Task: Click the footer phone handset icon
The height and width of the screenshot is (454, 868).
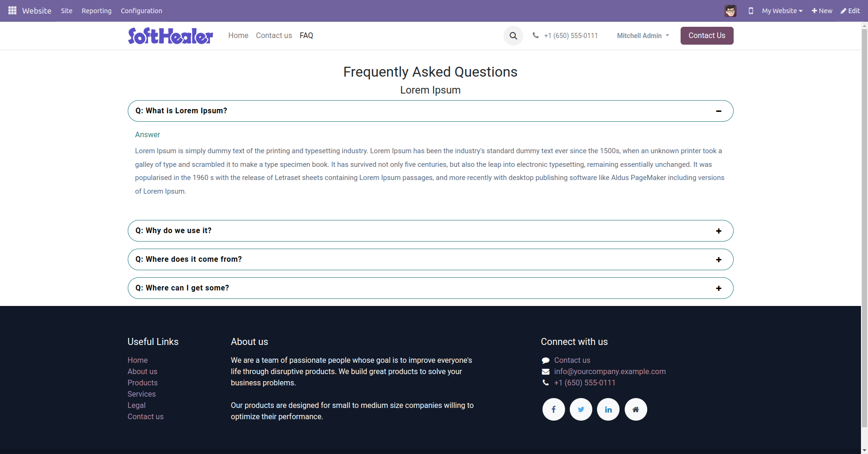Action: (545, 383)
